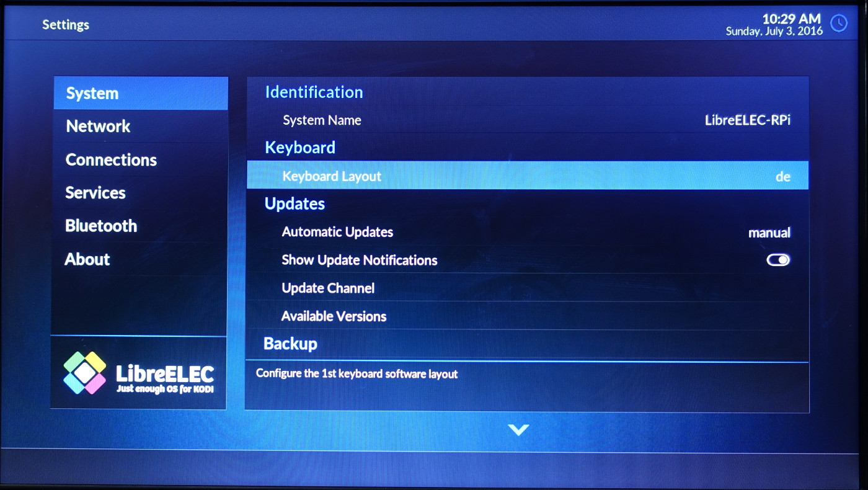This screenshot has width=868, height=490.
Task: Click the LibreELEC-RPi system name value
Action: pos(748,121)
